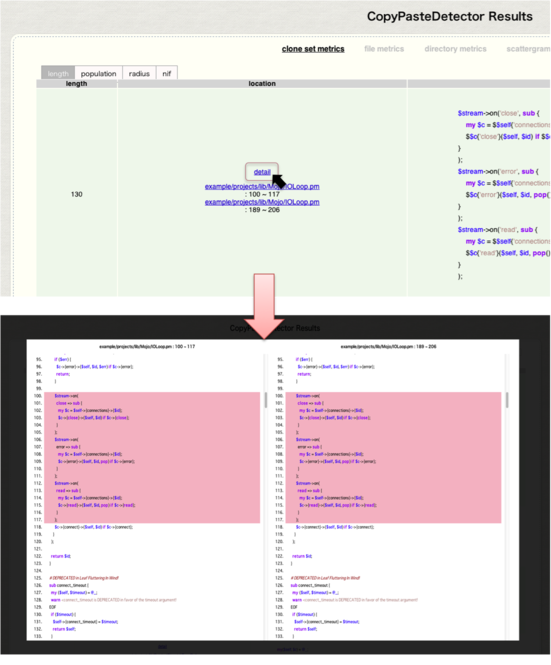Click the right code pane scrollbar thumb
This screenshot has height=665, width=551.
(x=507, y=400)
